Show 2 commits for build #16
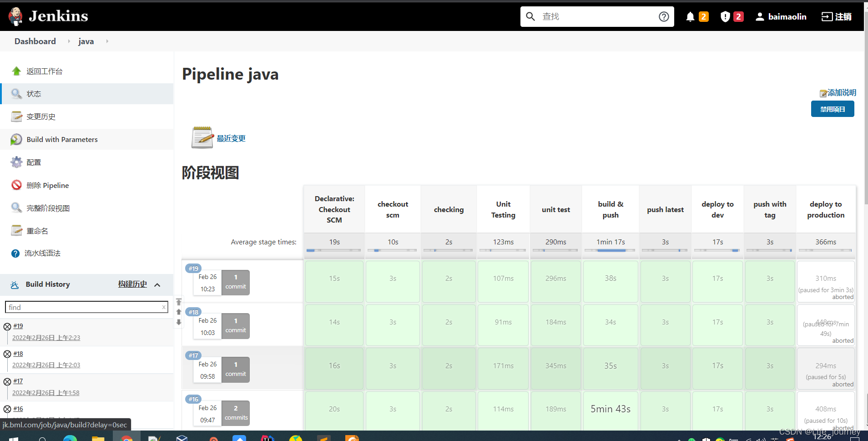 coord(236,413)
